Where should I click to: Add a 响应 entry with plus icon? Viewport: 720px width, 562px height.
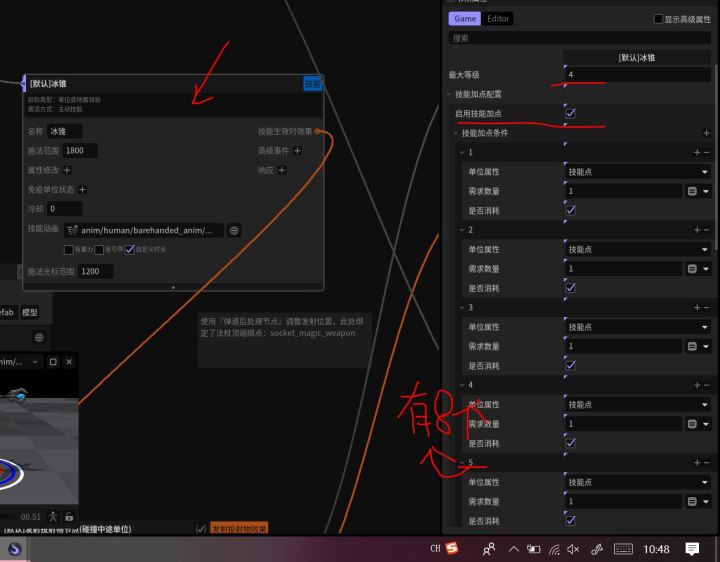coord(282,170)
